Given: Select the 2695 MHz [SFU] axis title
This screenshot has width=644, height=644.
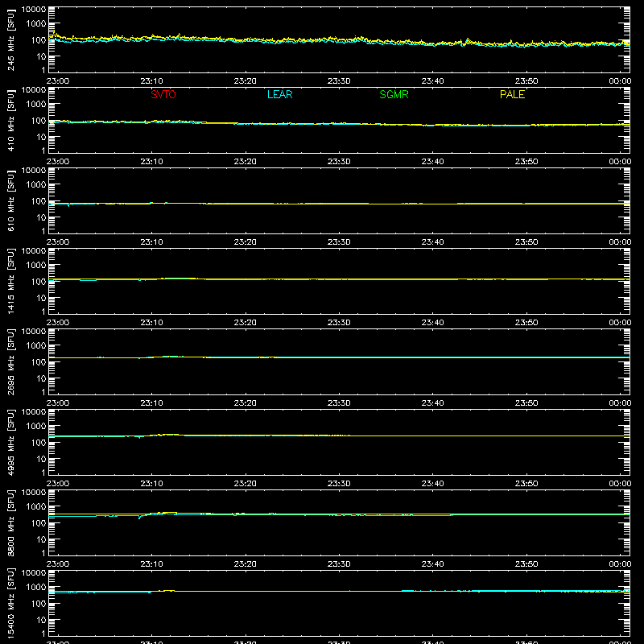Looking at the screenshot, I should (x=10, y=361).
